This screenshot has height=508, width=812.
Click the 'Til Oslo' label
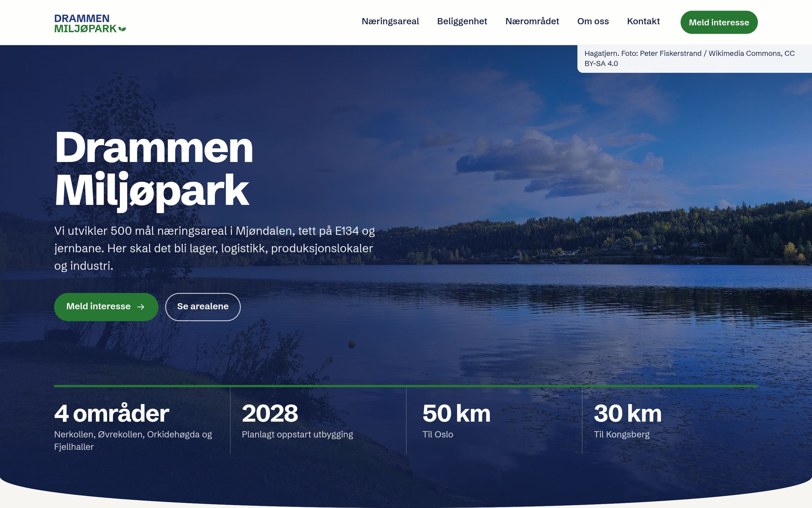pyautogui.click(x=438, y=434)
